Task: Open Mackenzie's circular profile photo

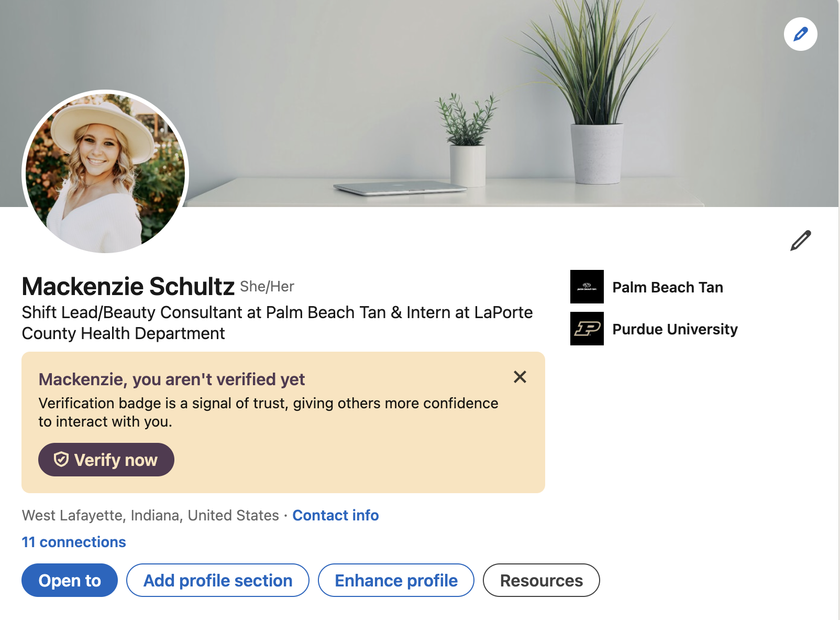Action: (105, 172)
